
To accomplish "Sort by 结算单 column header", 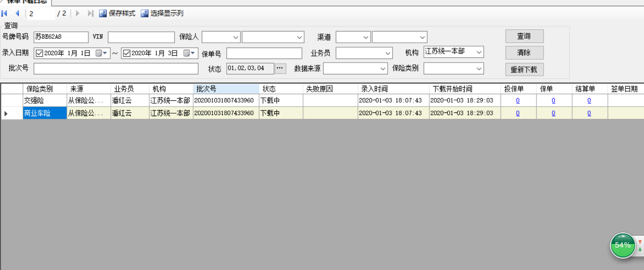I will 590,89.
